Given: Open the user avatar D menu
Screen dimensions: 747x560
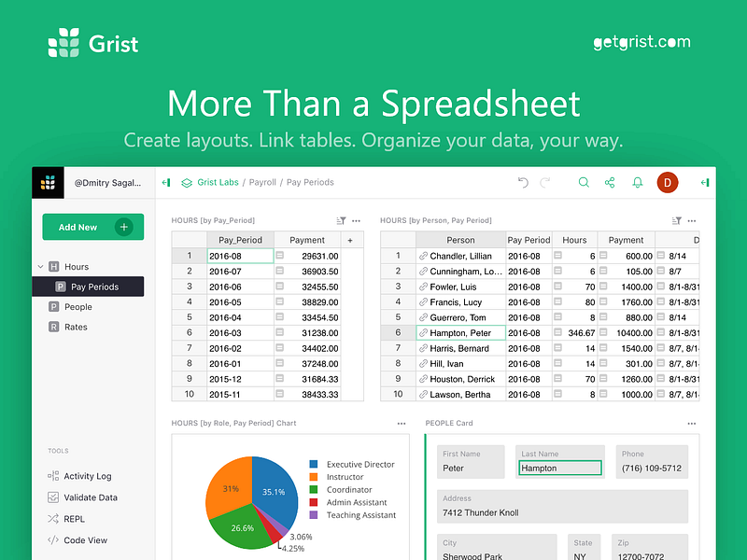Looking at the screenshot, I should pyautogui.click(x=668, y=182).
